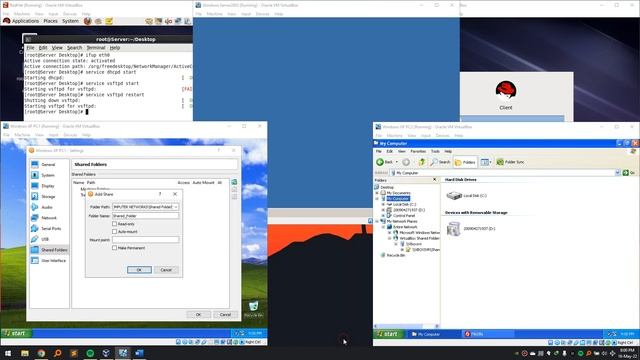The width and height of the screenshot is (640, 360).
Task: Collapse Entire Network node in Folders tree
Action: [383, 227]
